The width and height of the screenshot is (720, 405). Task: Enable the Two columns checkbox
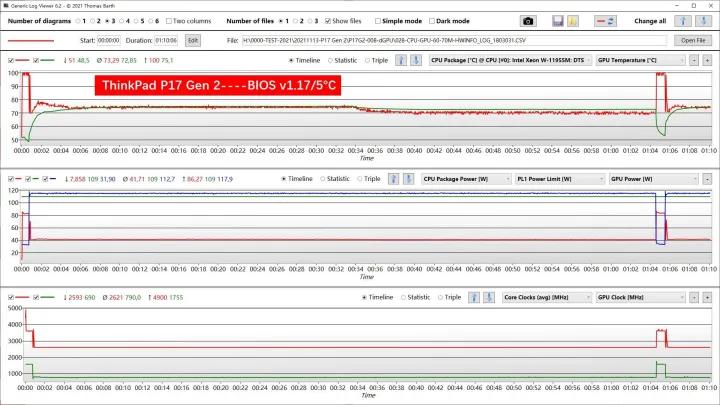(170, 20)
